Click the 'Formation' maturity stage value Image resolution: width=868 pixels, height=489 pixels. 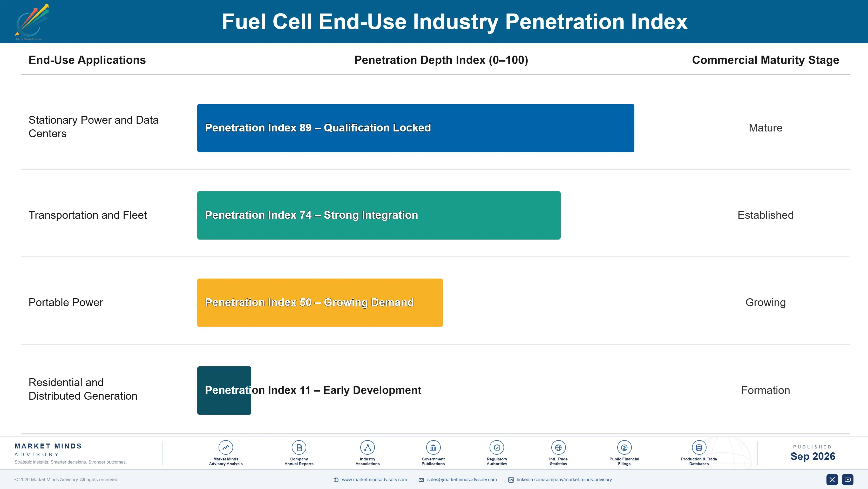765,390
